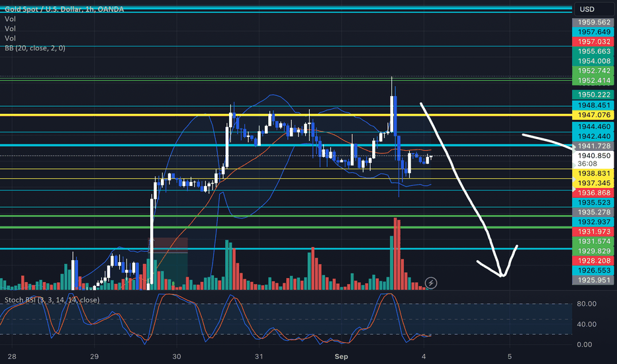
Task: Click the 1955.663 price label
Action: tap(593, 52)
